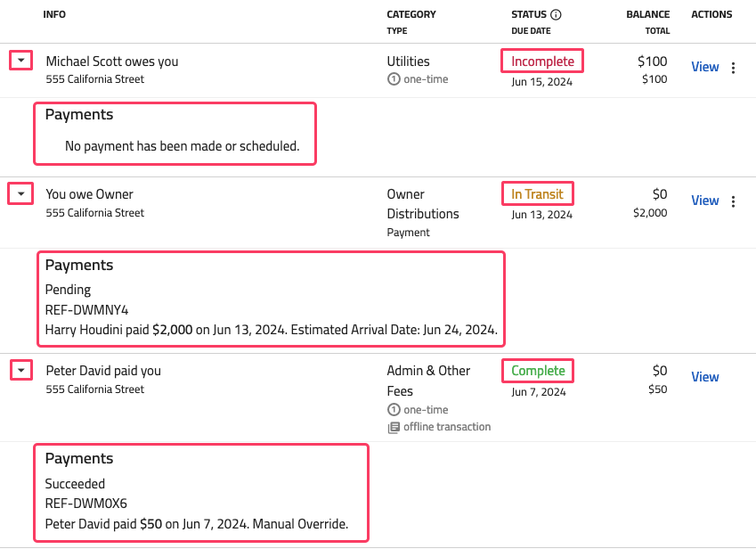Image resolution: width=756 pixels, height=549 pixels.
Task: Click the Info column header
Action: click(x=54, y=15)
